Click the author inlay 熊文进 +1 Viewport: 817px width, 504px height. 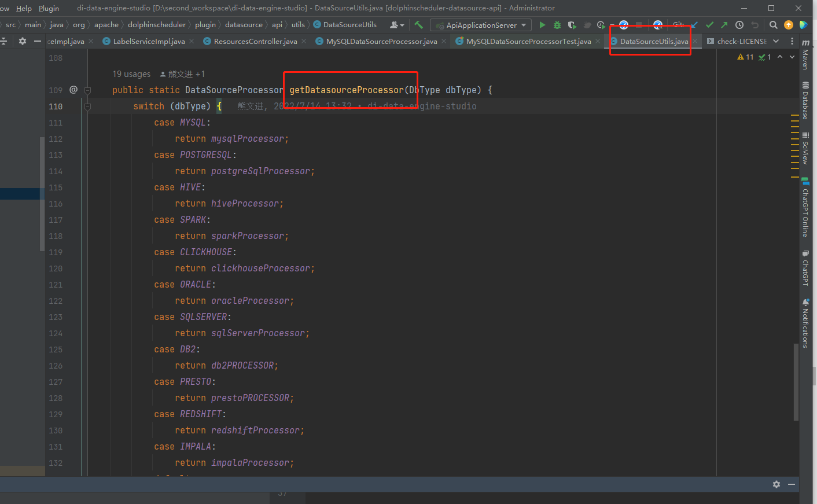pyautogui.click(x=182, y=74)
